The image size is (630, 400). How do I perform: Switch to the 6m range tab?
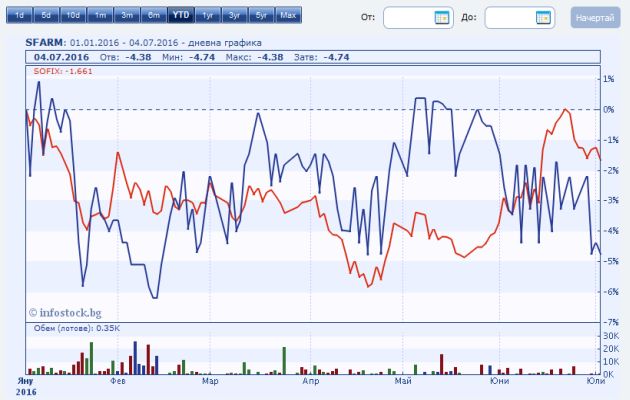[x=154, y=15]
